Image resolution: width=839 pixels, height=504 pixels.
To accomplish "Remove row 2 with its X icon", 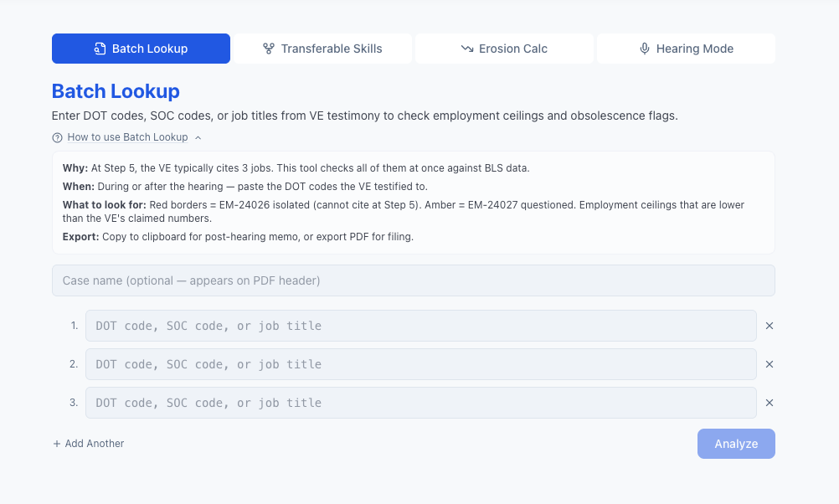I will [x=770, y=364].
